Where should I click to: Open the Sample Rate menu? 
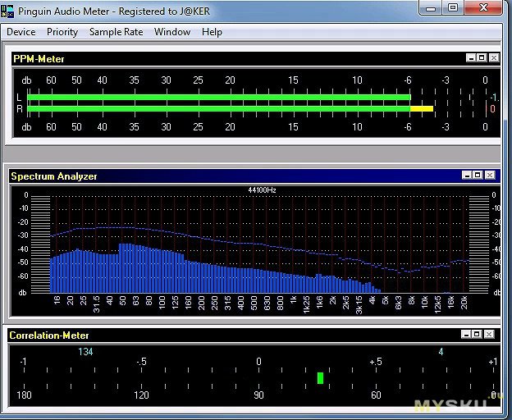tap(116, 32)
